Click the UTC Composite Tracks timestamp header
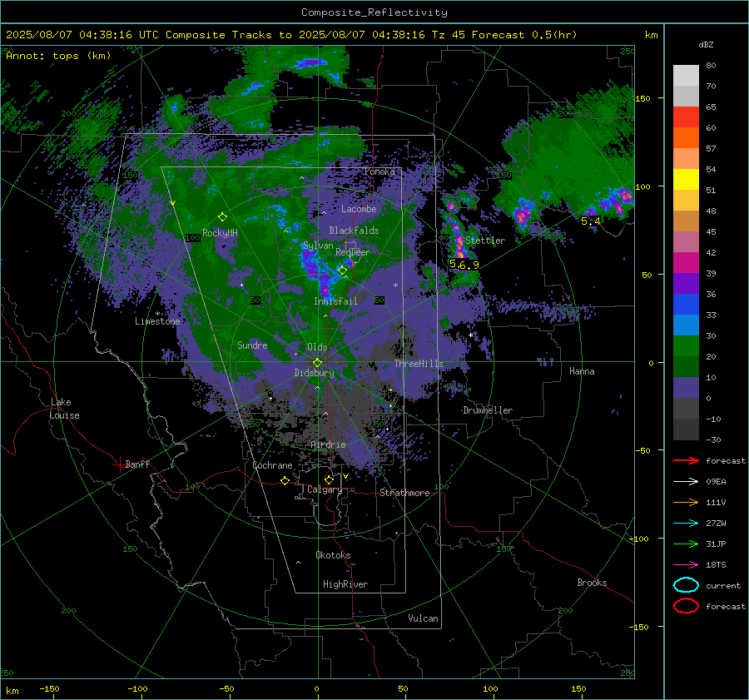Image resolution: width=749 pixels, height=700 pixels. 291,35
